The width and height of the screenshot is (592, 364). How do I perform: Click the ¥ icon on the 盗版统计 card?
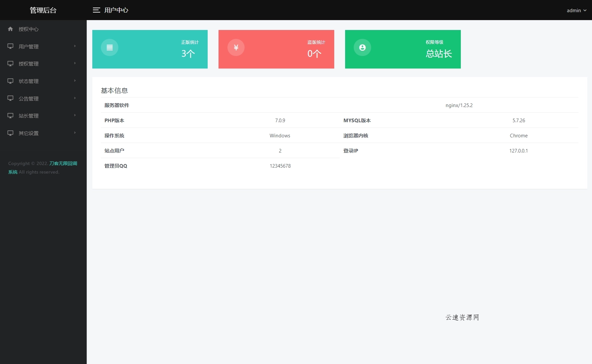(236, 47)
